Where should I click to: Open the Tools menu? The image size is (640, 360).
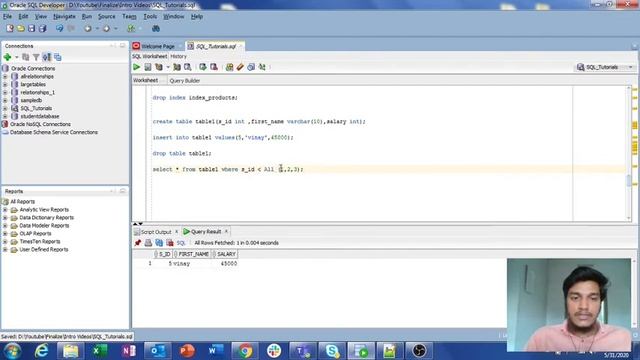coord(150,16)
